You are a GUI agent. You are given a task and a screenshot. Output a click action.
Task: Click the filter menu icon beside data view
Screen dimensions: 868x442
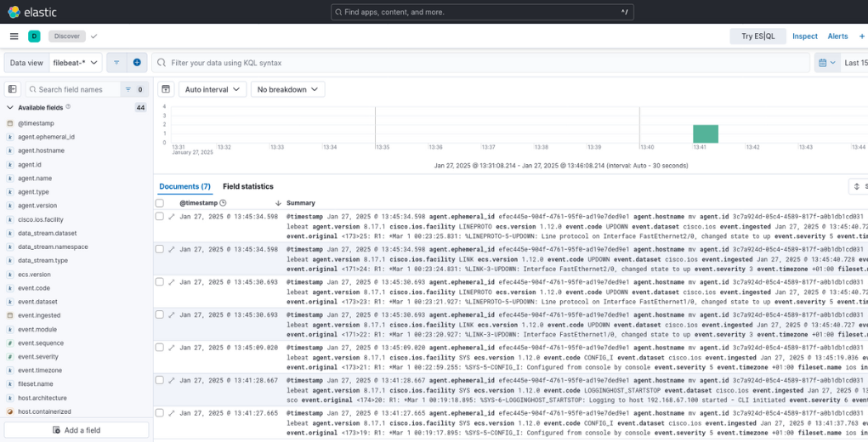coord(116,63)
